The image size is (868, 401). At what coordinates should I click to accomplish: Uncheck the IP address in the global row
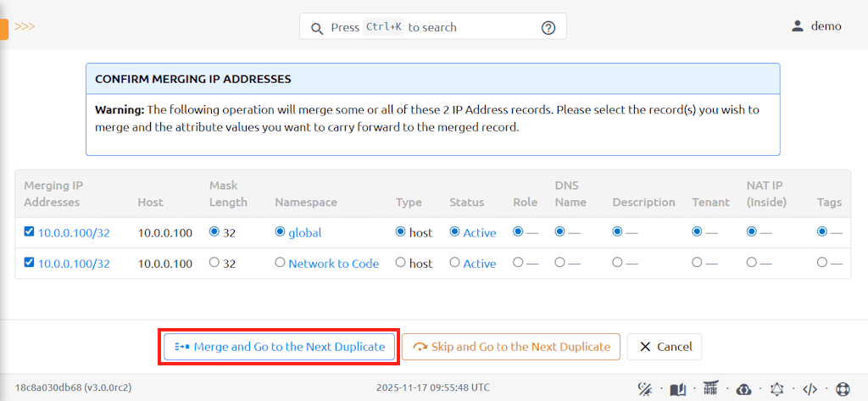click(30, 231)
